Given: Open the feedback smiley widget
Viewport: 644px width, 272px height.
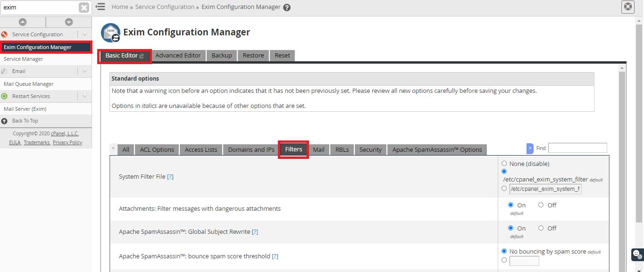Looking at the screenshot, I should tap(637, 254).
